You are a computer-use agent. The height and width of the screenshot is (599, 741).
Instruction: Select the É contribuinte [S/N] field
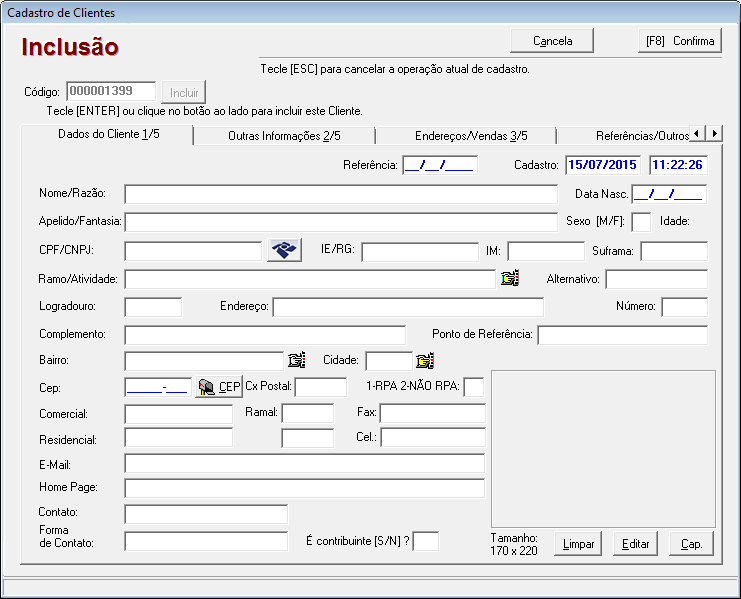(426, 541)
